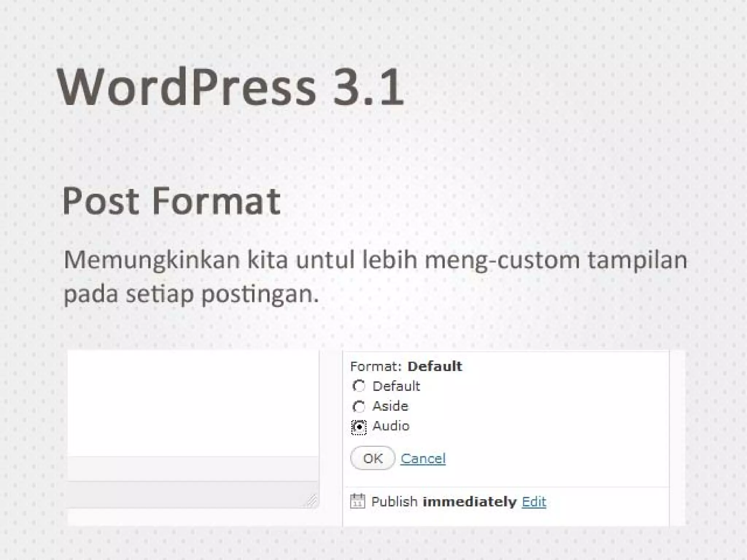Confirm format with the OK button
This screenshot has height=560, width=747.
tap(373, 458)
